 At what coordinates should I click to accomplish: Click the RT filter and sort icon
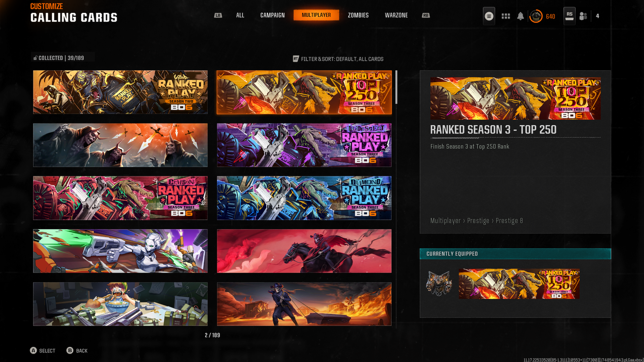pos(296,59)
